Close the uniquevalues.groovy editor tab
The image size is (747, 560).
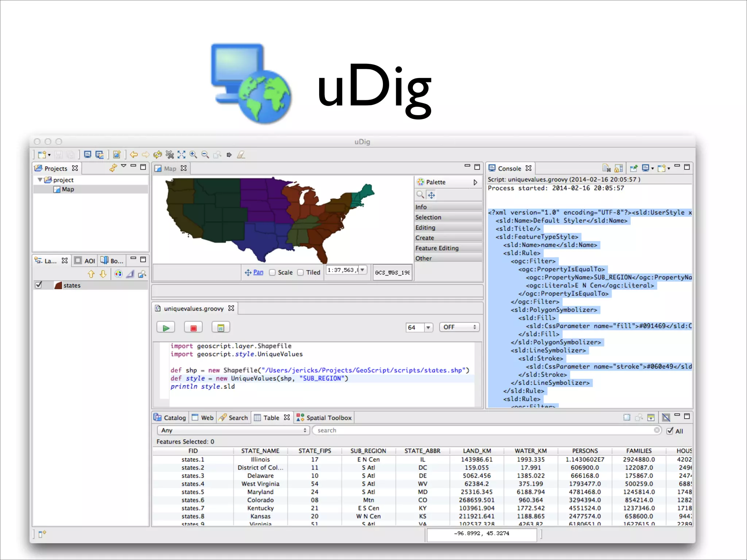click(231, 308)
